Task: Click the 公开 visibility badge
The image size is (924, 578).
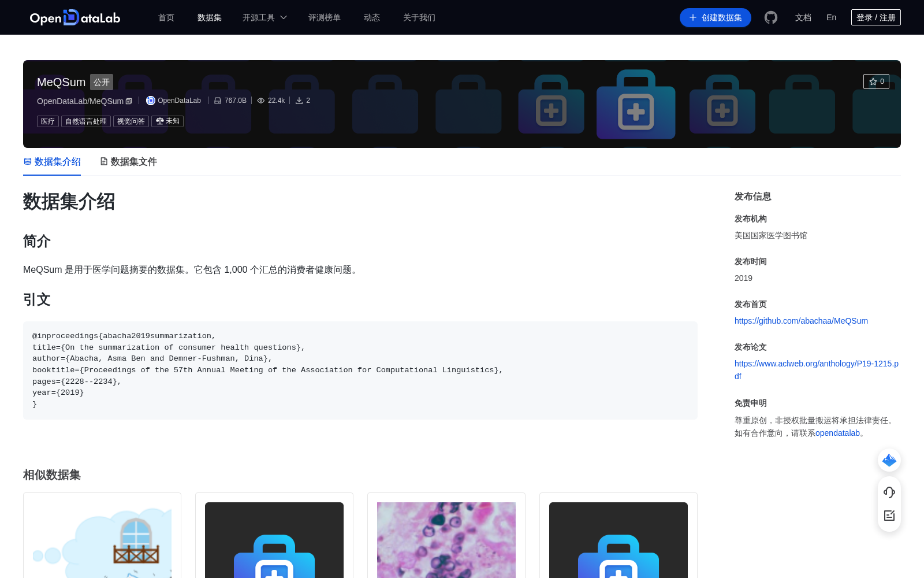Action: tap(102, 82)
